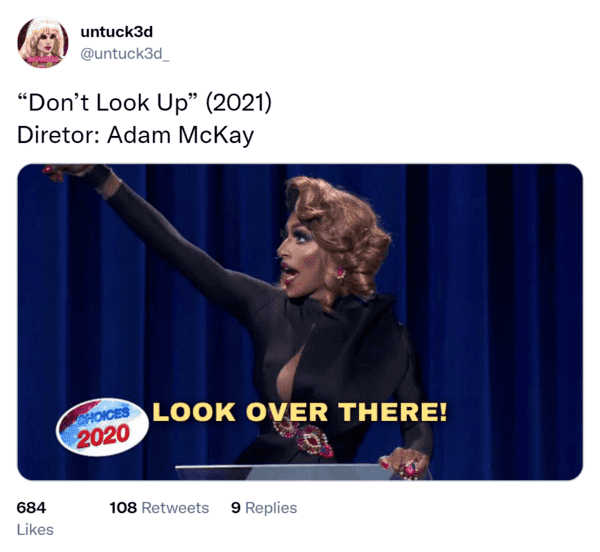Click the pointing hand in the GIF
This screenshot has height=552, width=600.
pos(65,172)
